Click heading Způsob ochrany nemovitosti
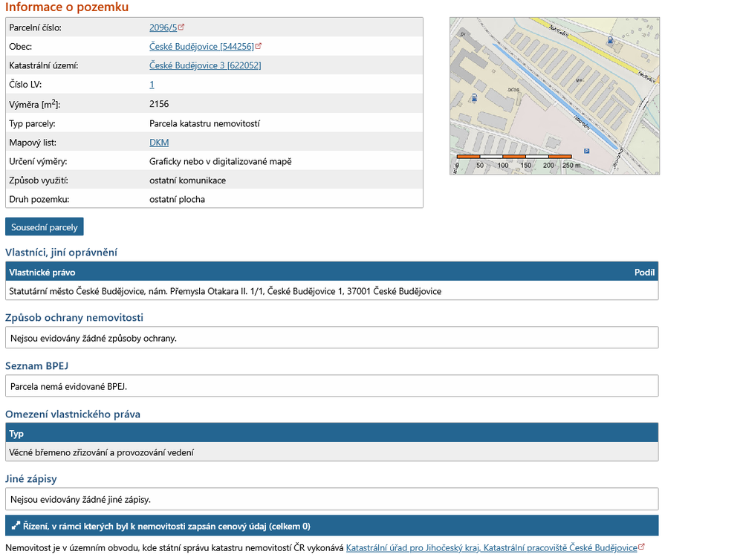This screenshot has height=560, width=743. pos(74,317)
